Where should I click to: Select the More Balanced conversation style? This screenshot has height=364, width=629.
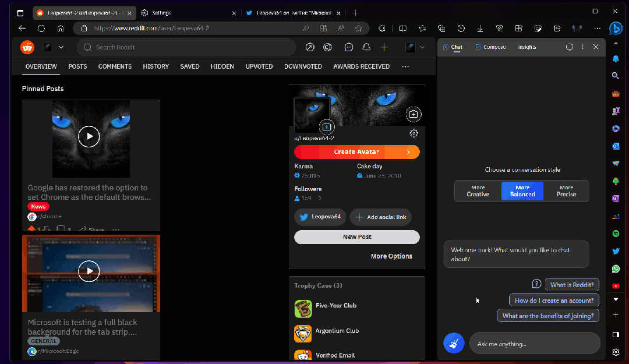pyautogui.click(x=522, y=191)
